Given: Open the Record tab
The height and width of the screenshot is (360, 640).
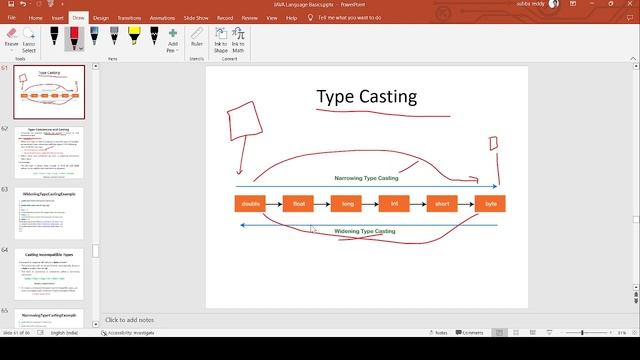Looking at the screenshot, I should tap(225, 18).
